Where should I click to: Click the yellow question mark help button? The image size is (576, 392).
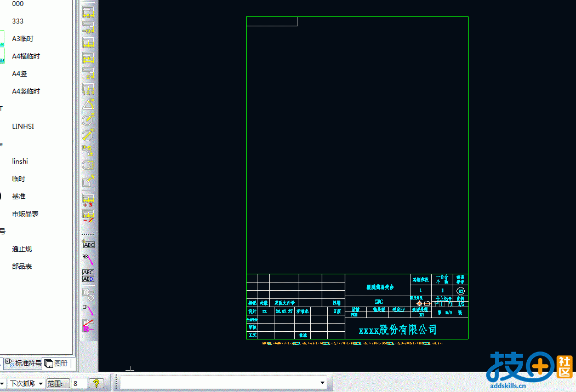96,384
